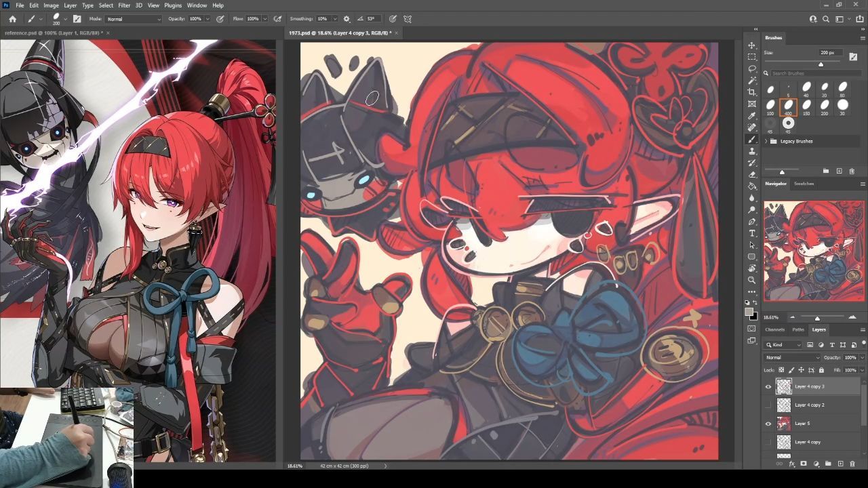Open layer blend mode Normal dropdown

792,357
